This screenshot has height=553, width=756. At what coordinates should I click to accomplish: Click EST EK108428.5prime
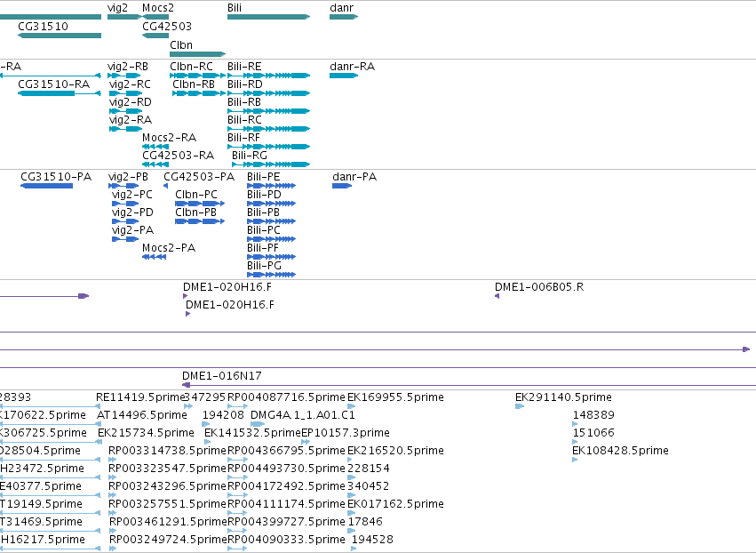[575, 460]
